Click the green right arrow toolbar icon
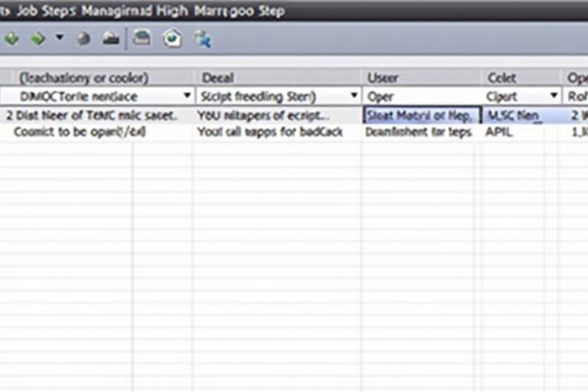 pos(37,38)
